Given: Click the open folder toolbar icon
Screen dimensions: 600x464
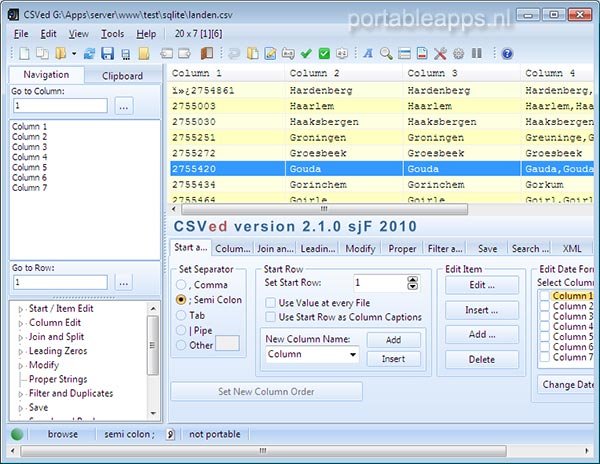Looking at the screenshot, I should coord(61,53).
